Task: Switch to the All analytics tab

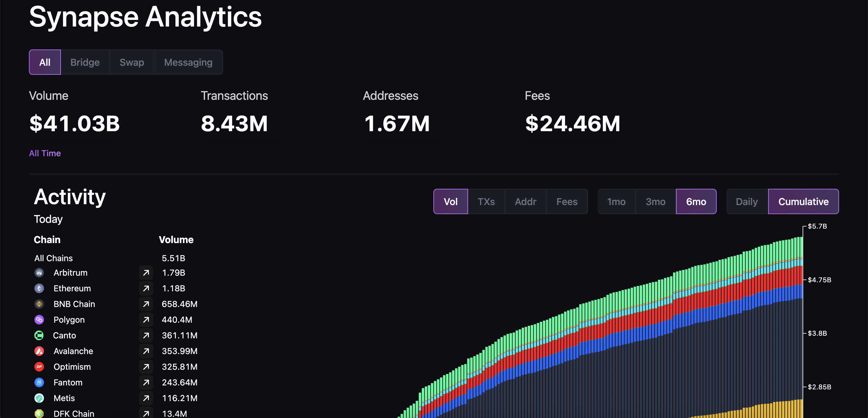Action: (45, 62)
